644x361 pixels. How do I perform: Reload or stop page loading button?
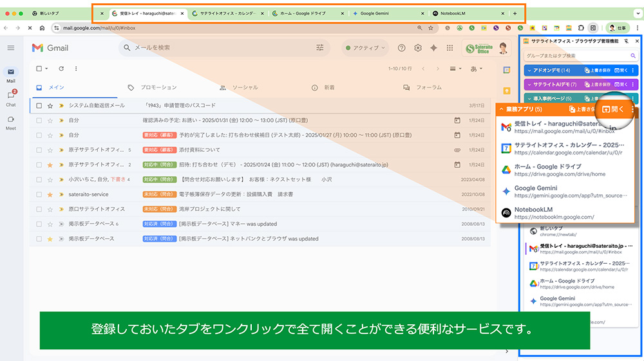[x=30, y=28]
